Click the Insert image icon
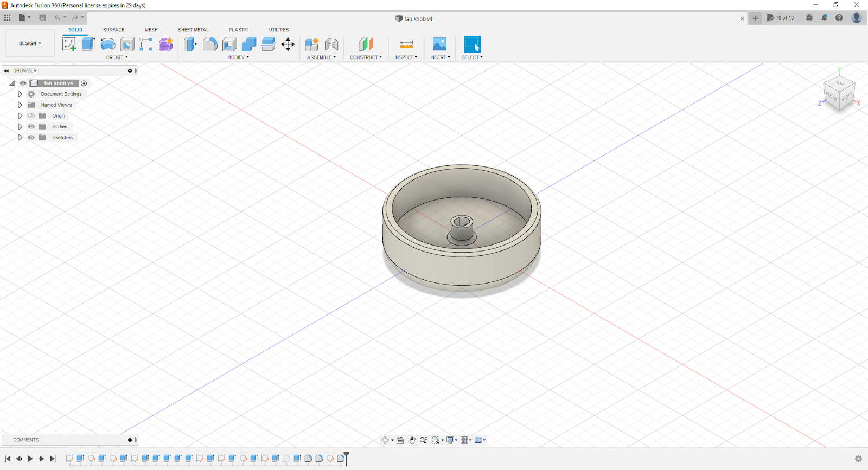Screen dimensions: 868x470 pos(439,44)
